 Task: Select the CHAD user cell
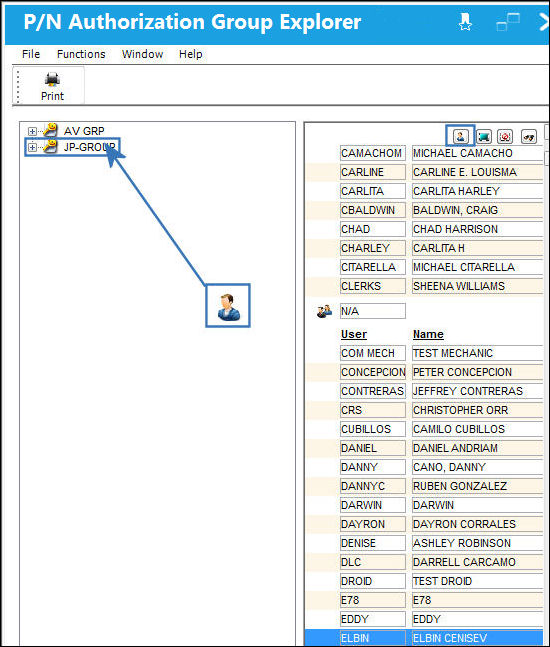tap(373, 229)
